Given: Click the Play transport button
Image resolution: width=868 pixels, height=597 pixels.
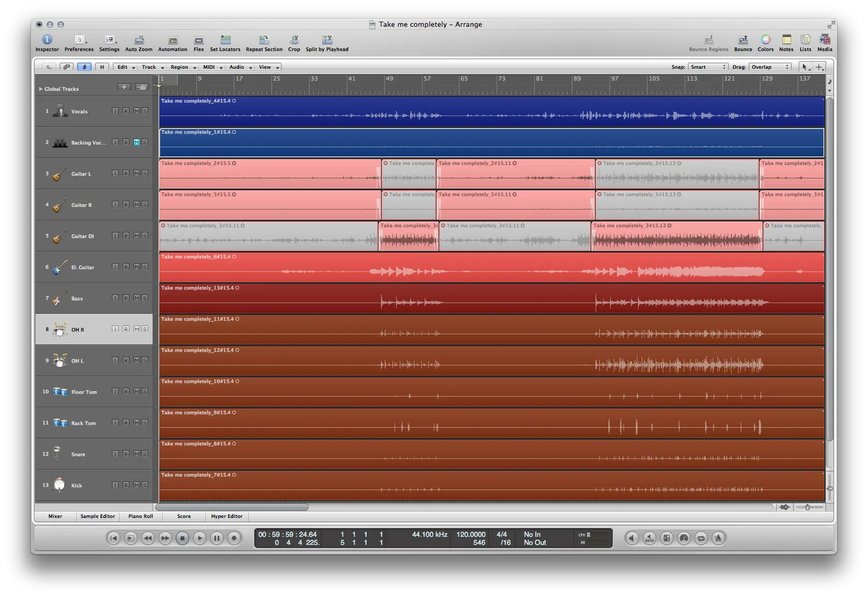Looking at the screenshot, I should pos(199,538).
